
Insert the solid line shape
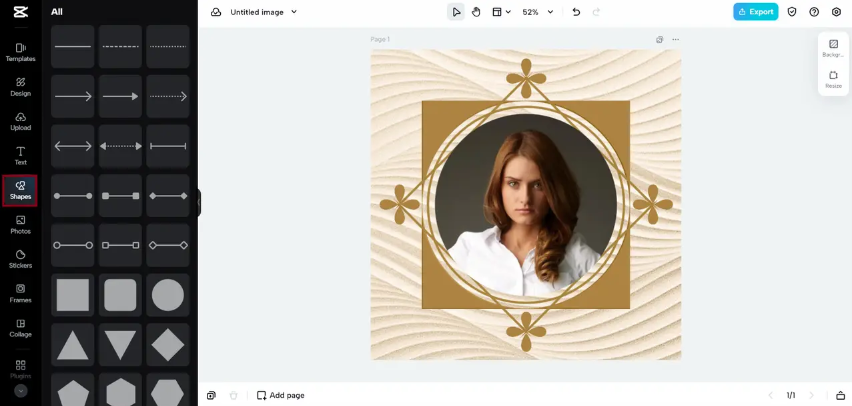73,47
